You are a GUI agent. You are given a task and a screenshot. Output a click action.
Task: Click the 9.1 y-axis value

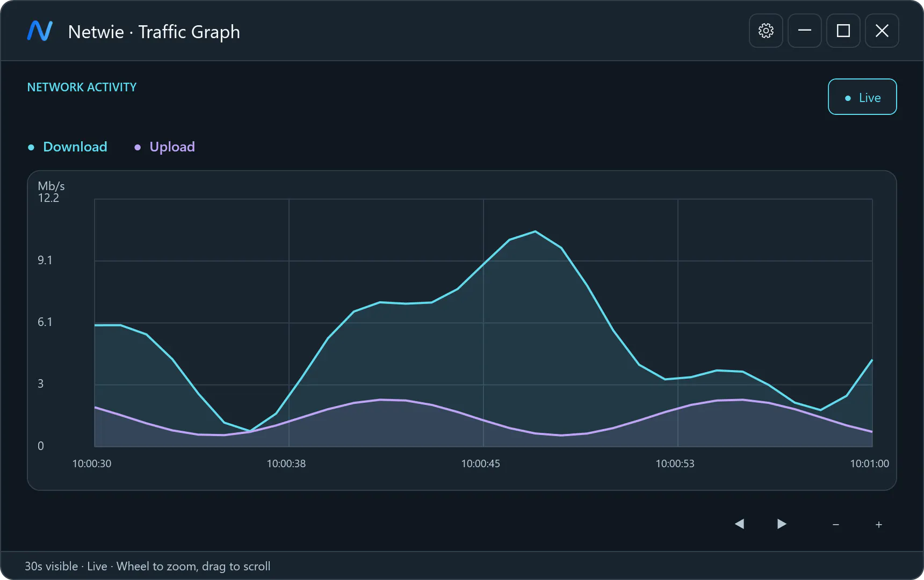tap(45, 260)
